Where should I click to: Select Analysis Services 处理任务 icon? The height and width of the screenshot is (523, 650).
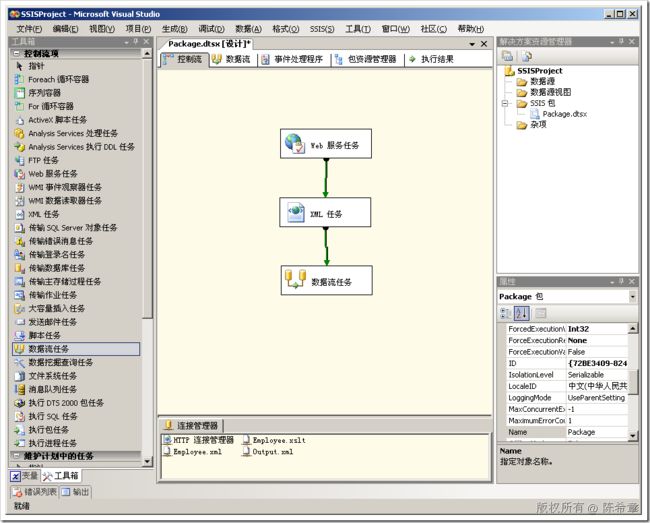(x=19, y=133)
